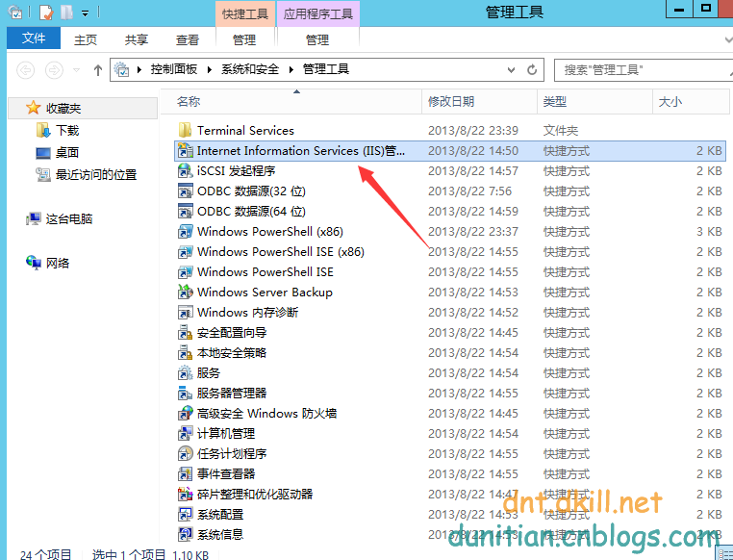The height and width of the screenshot is (560, 733).
Task: Switch to the 主页 ribbon tab
Action: [x=86, y=39]
